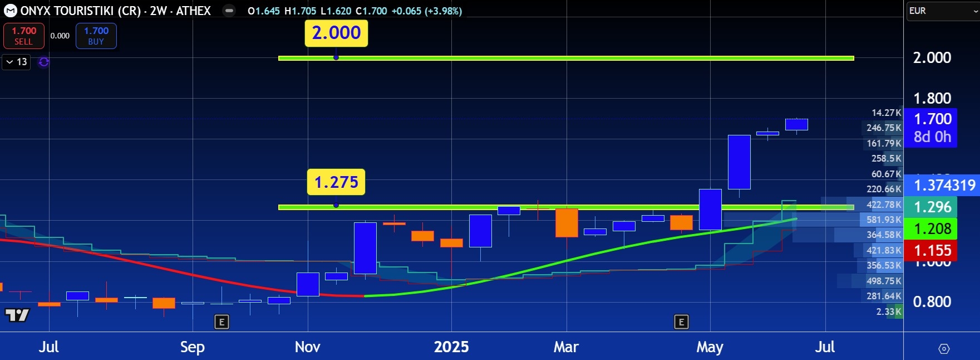Screen dimensions: 980x360
Task: Click the 0.800 price scale label
Action: (x=932, y=301)
